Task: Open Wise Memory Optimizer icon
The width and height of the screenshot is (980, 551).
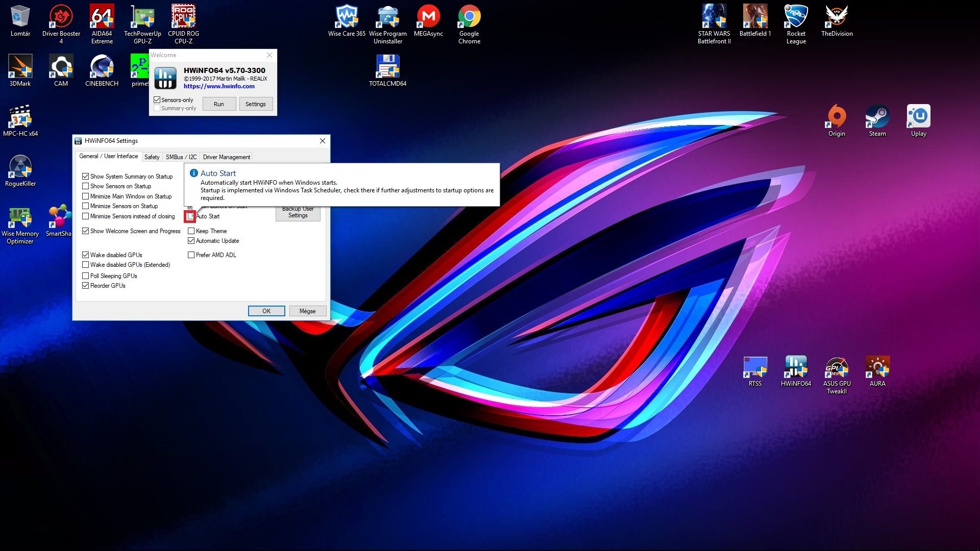Action: click(x=20, y=226)
